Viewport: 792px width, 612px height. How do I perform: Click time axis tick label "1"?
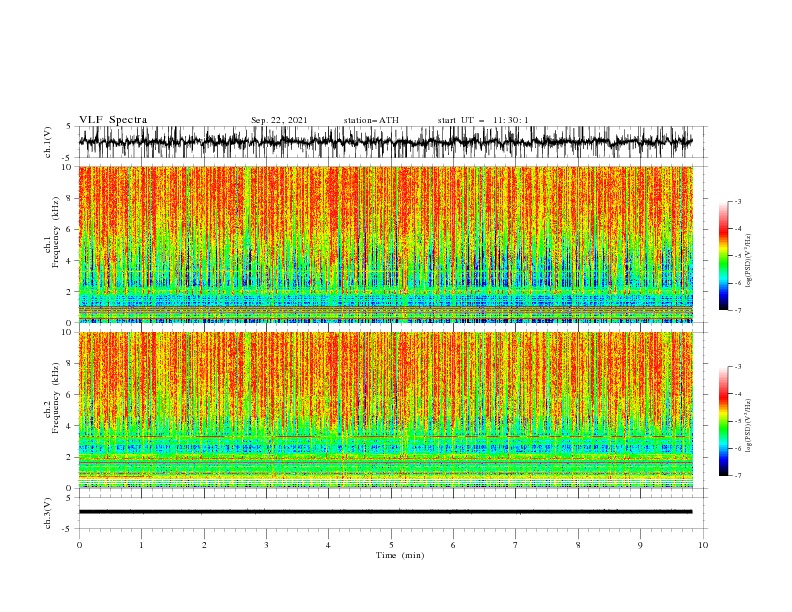pyautogui.click(x=141, y=545)
